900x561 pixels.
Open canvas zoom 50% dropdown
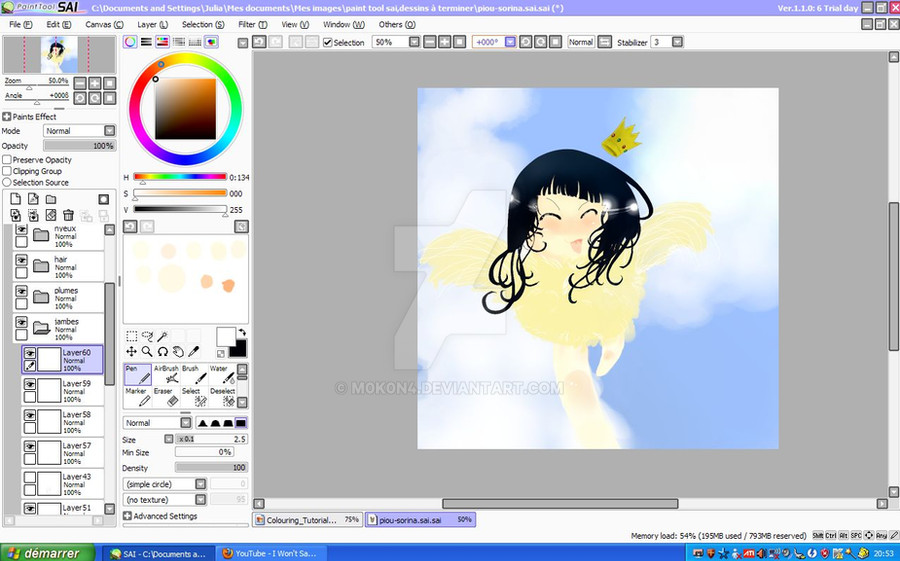[x=414, y=42]
